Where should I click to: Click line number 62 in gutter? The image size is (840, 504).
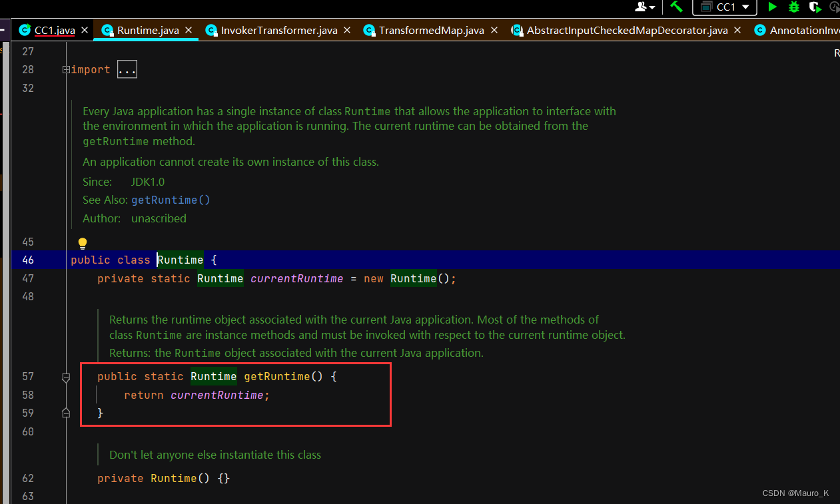pyautogui.click(x=28, y=478)
